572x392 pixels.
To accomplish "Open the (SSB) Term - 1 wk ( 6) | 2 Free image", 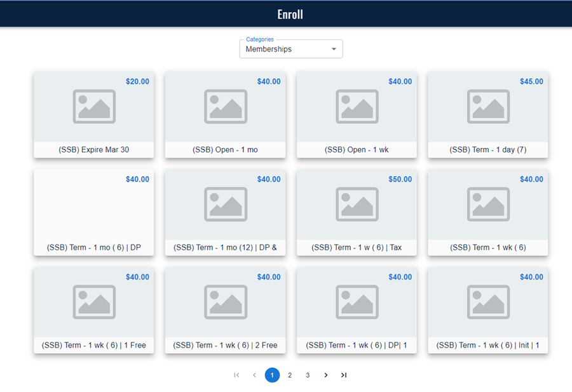I will click(226, 302).
